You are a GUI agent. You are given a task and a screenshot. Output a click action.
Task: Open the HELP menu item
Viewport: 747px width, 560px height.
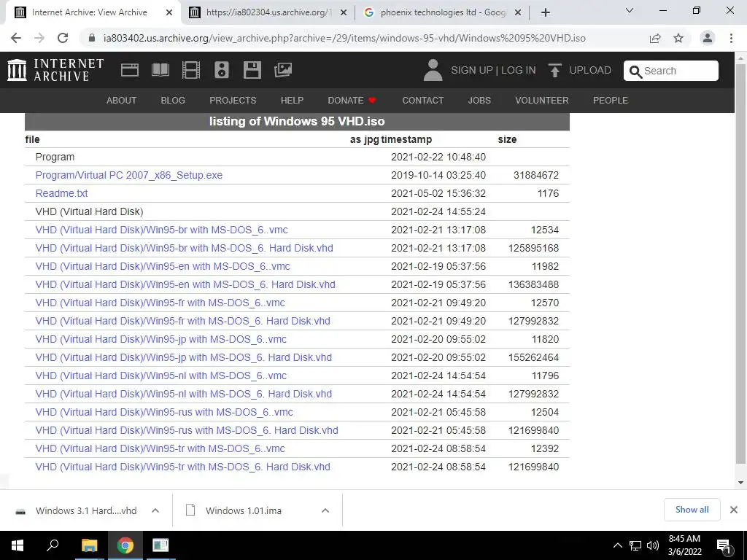coord(292,101)
